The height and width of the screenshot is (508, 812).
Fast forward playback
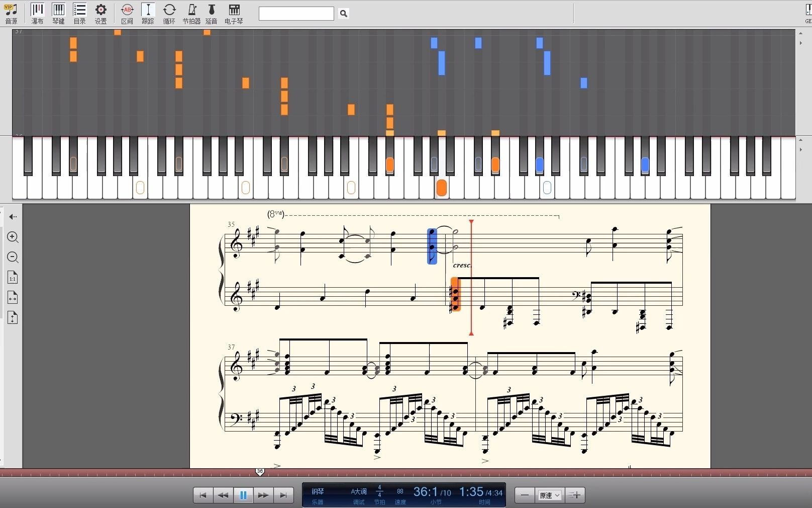tap(263, 495)
